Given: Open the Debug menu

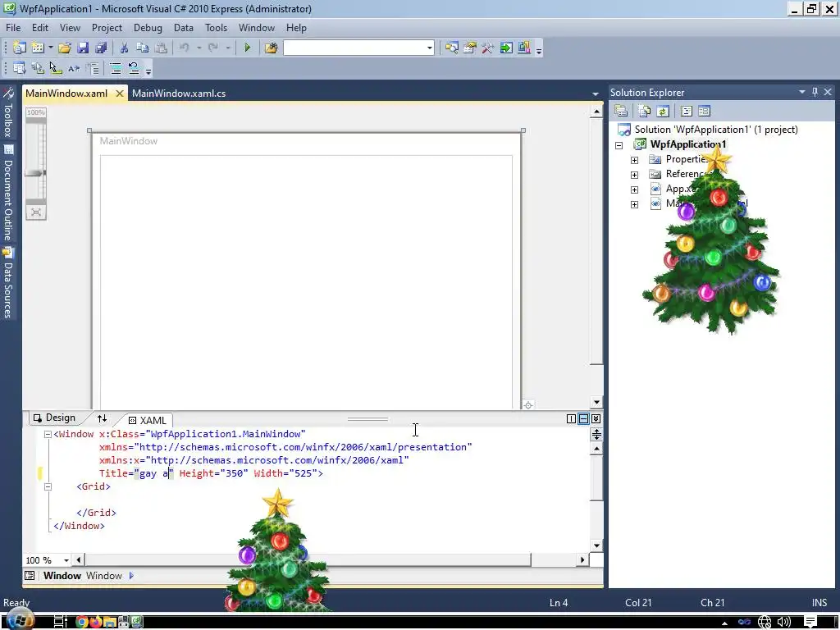Looking at the screenshot, I should [x=148, y=28].
